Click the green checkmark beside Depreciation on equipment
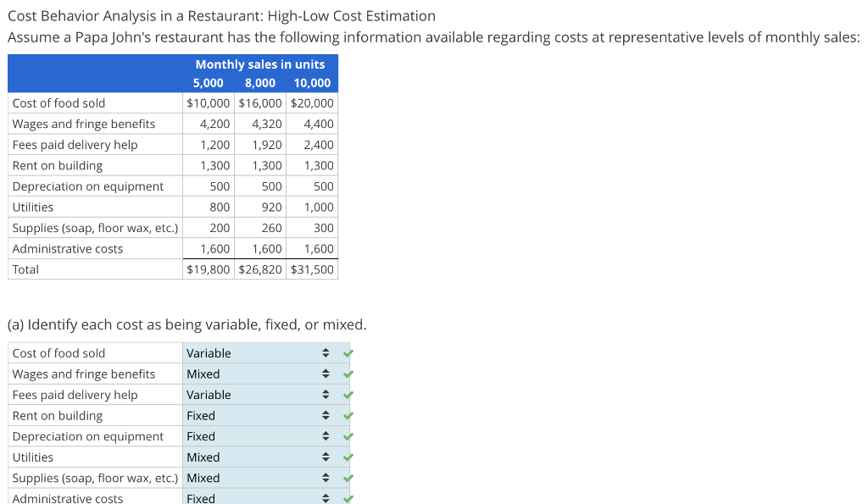The height and width of the screenshot is (504, 868). coord(348,435)
